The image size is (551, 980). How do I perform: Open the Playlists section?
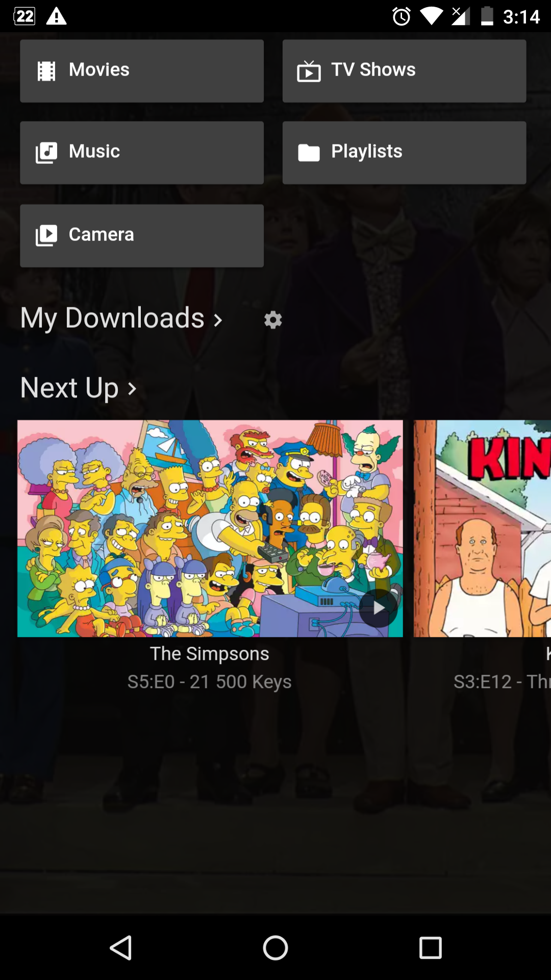tap(404, 153)
